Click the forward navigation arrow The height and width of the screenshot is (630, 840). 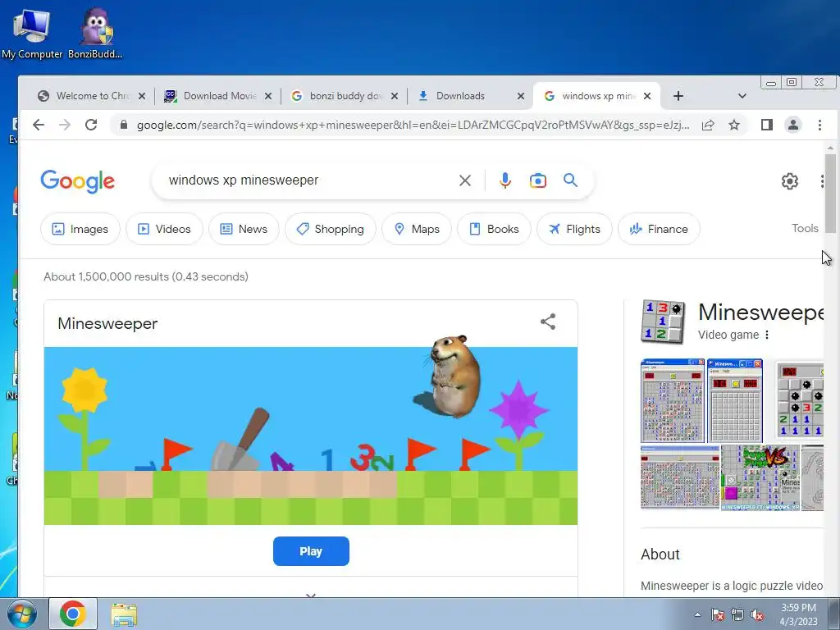64,125
